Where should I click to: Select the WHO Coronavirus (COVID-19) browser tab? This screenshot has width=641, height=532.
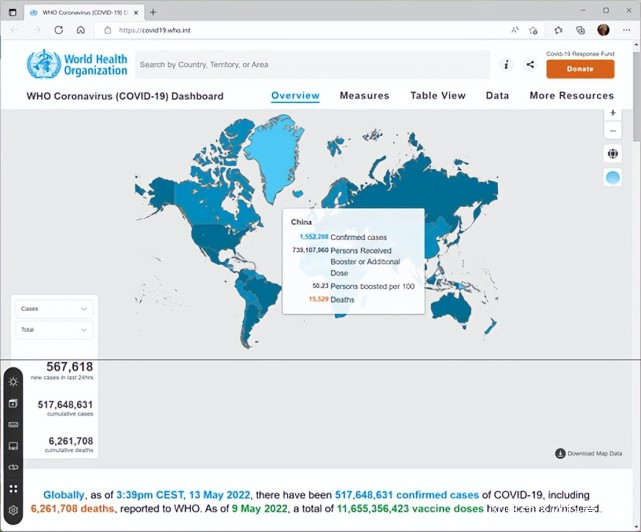[84, 13]
